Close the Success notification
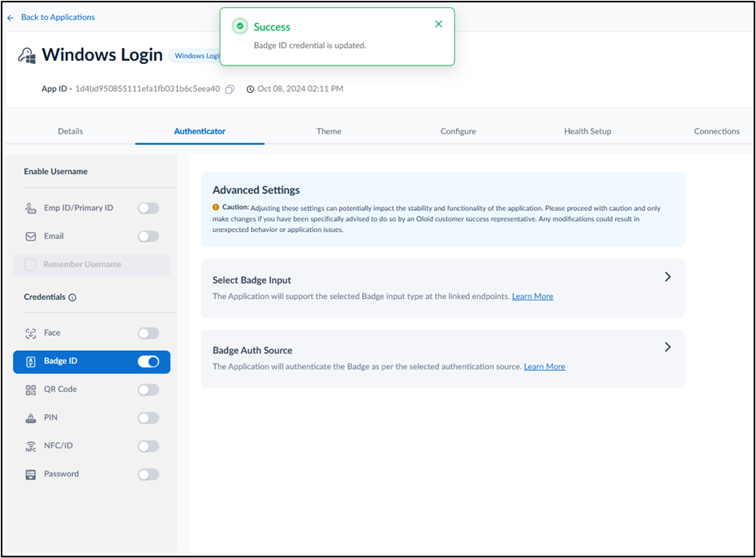This screenshot has width=756, height=558. (439, 24)
